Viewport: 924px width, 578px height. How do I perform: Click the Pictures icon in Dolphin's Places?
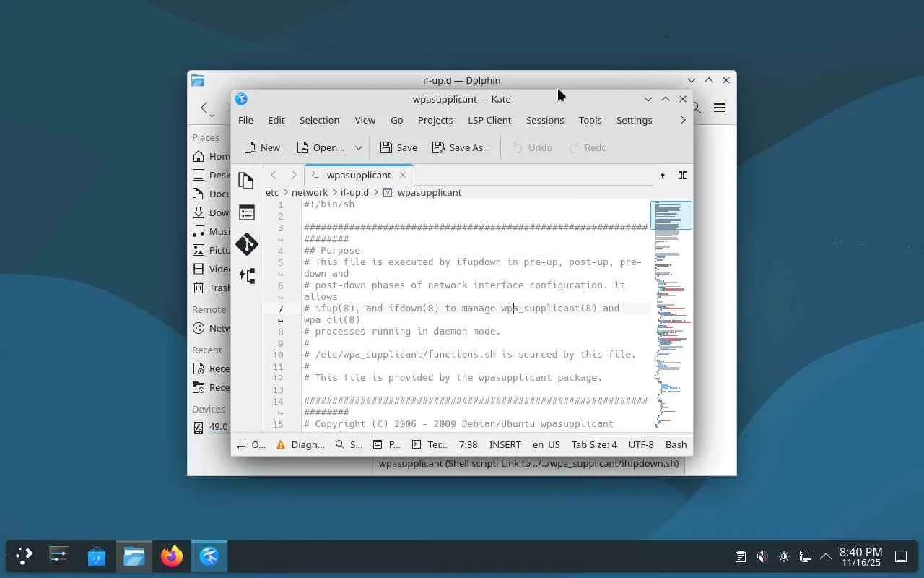199,250
